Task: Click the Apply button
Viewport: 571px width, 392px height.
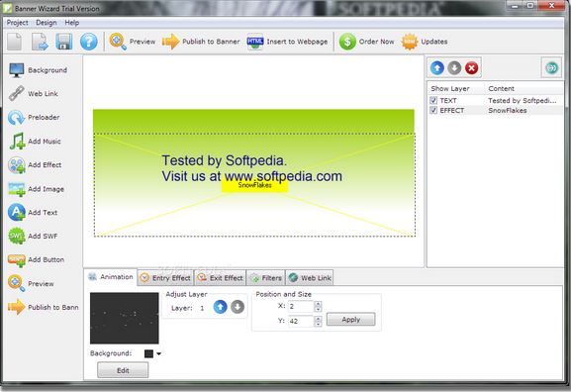Action: [350, 320]
